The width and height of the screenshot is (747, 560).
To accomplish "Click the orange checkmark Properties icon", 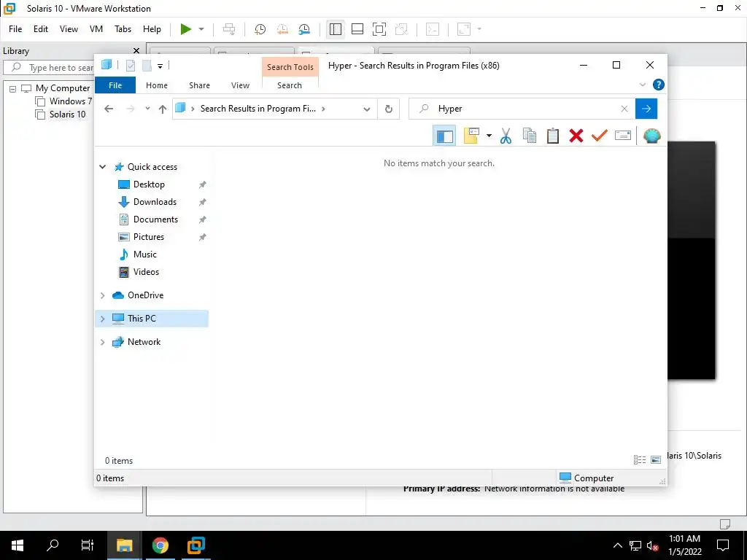I will [600, 136].
